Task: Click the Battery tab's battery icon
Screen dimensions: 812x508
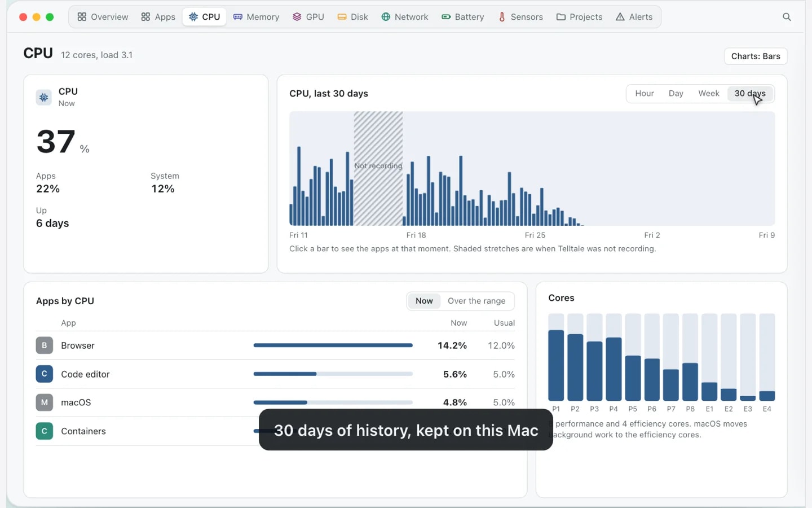Action: click(446, 17)
